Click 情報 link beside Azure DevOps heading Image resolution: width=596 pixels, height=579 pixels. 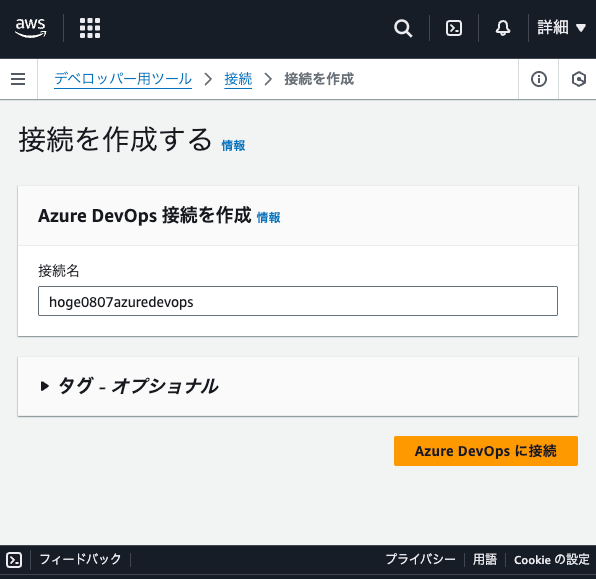269,217
